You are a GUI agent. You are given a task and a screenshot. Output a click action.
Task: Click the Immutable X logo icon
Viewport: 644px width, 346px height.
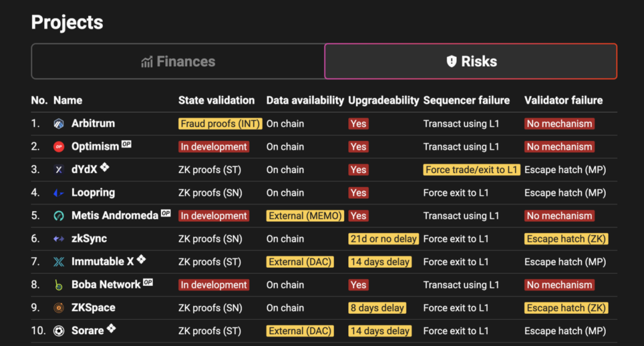pyautogui.click(x=58, y=262)
